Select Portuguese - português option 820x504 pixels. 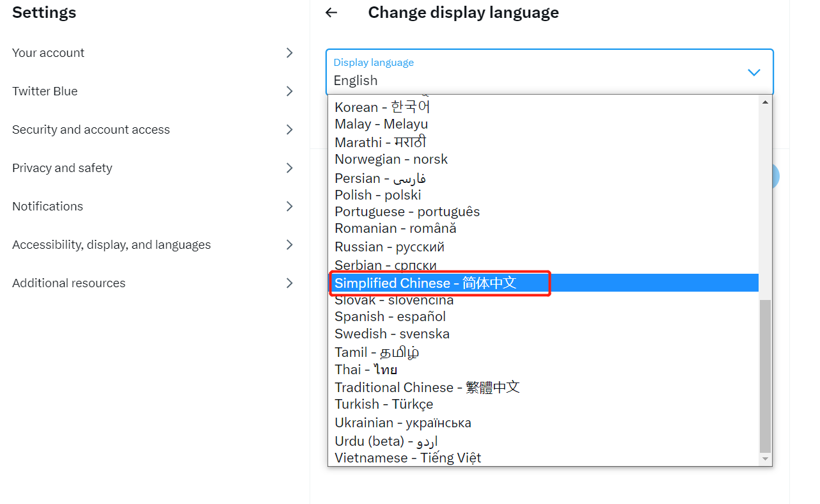click(407, 212)
